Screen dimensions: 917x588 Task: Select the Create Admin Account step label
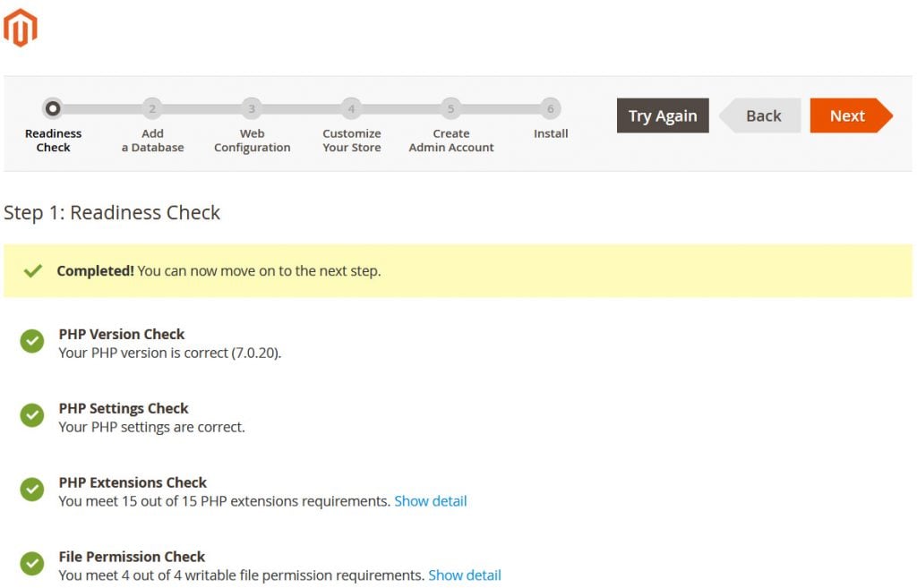451,141
